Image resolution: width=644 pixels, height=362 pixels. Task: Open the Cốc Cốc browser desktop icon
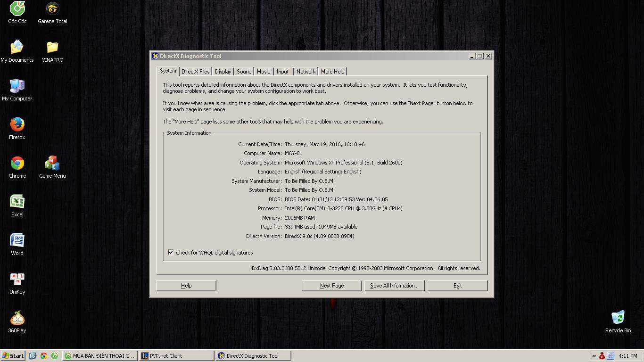point(17,9)
